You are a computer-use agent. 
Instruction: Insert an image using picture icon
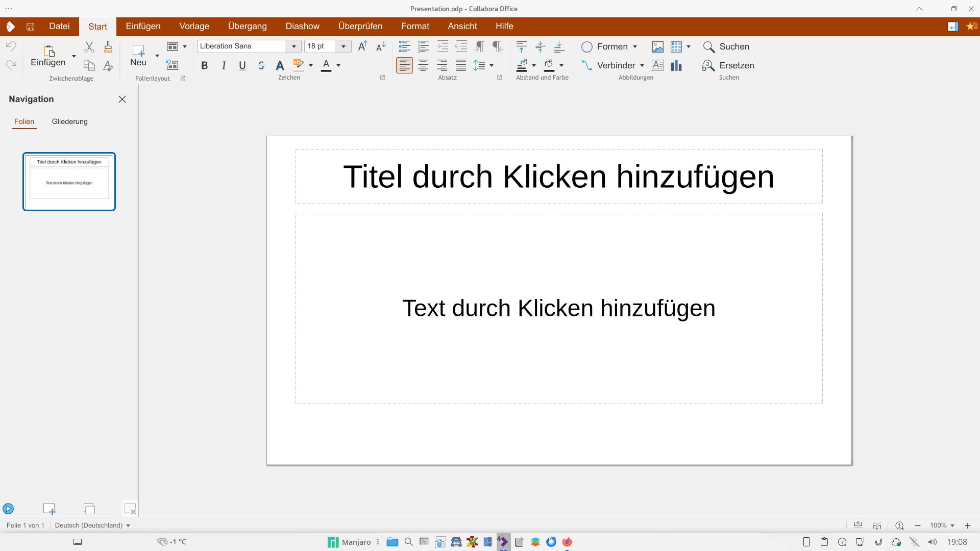pos(657,47)
